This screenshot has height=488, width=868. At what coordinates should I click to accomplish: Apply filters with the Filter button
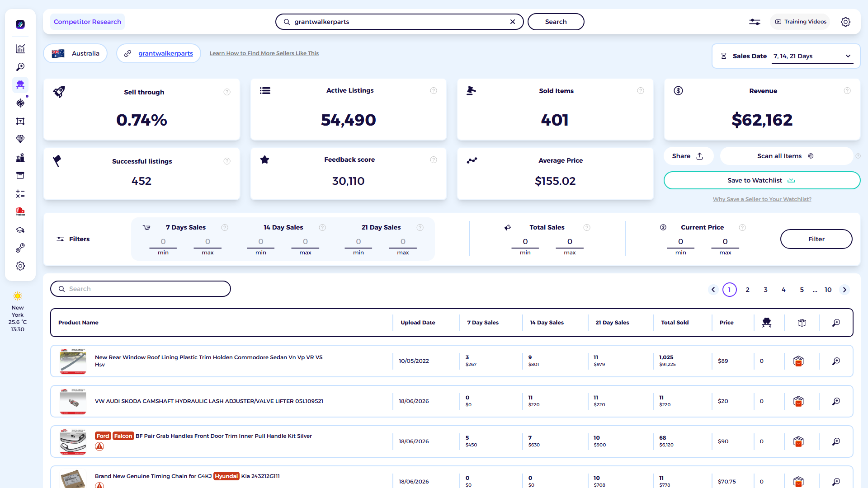coord(816,239)
